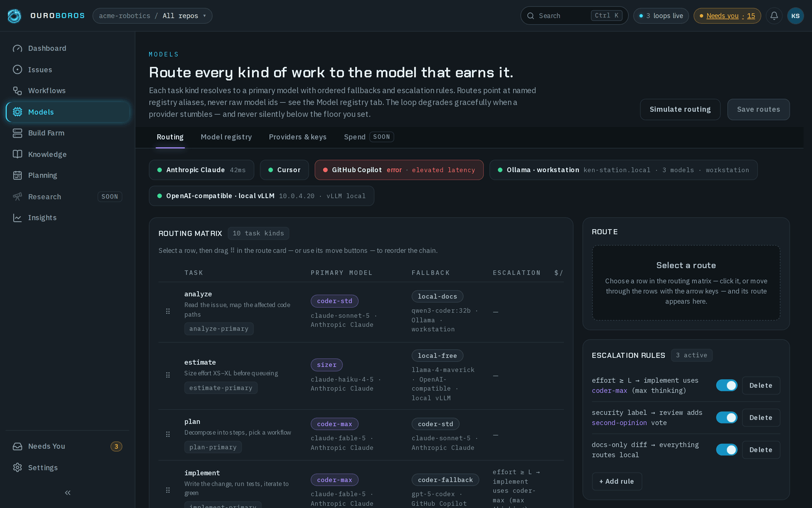Image resolution: width=812 pixels, height=508 pixels.
Task: Open the acme-robotics All repos dropdown
Action: (x=152, y=16)
